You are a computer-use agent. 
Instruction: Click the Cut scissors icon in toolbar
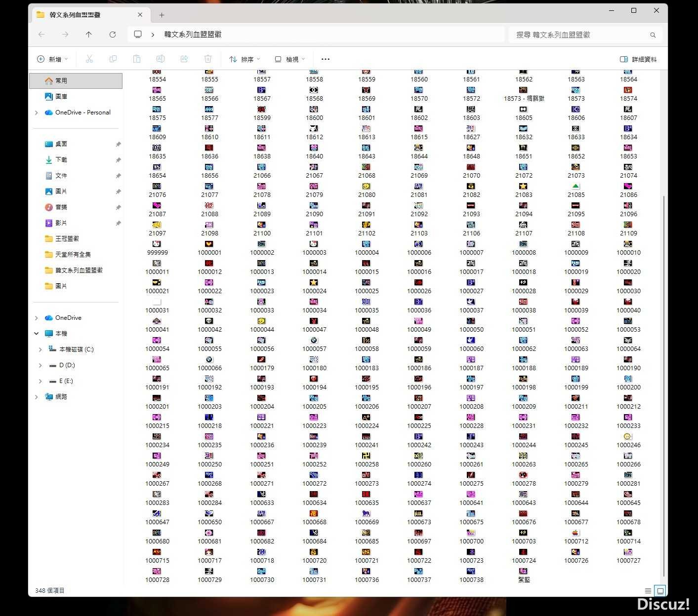pyautogui.click(x=89, y=59)
